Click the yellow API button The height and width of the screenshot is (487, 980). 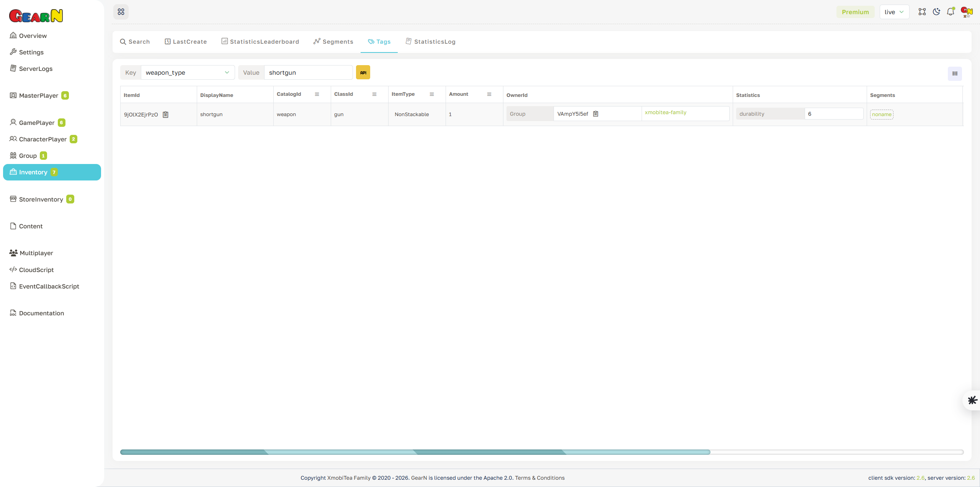tap(363, 72)
